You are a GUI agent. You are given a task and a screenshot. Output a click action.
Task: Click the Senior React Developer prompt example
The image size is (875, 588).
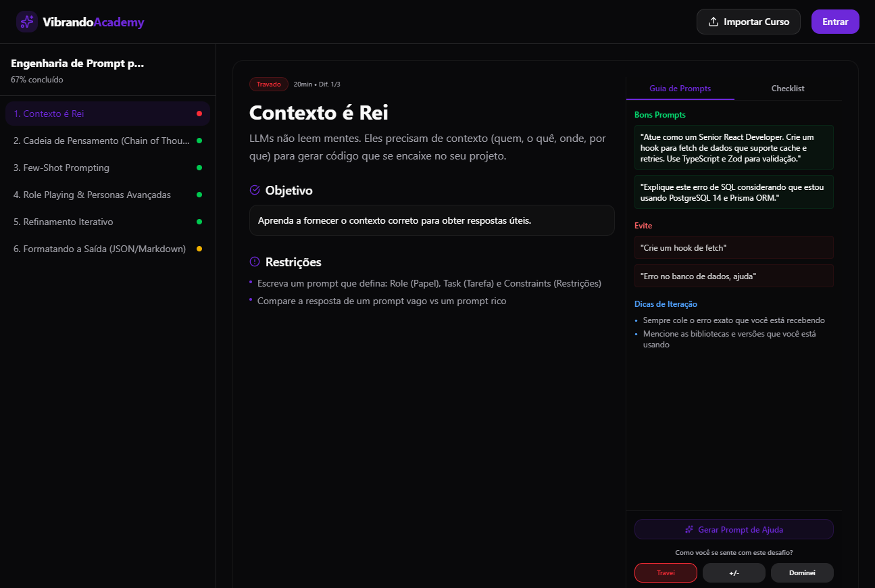pos(734,147)
